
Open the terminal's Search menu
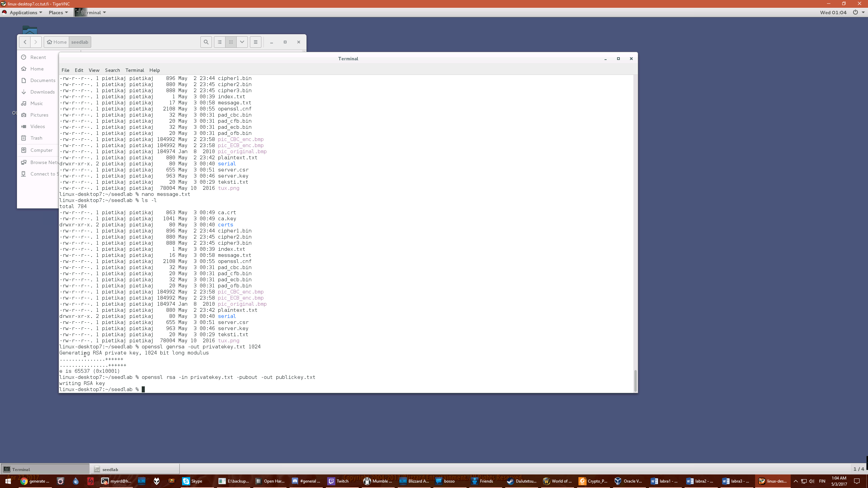pos(112,70)
